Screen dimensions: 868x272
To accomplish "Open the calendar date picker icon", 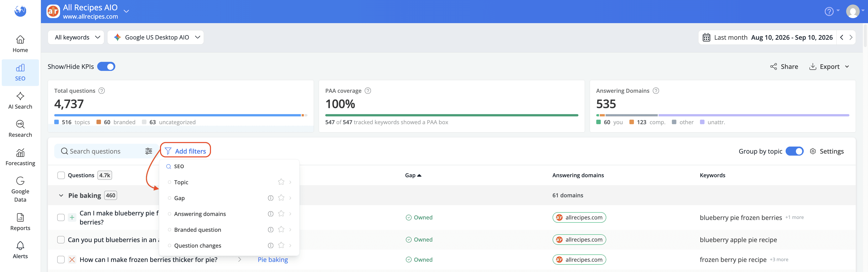I will click(x=706, y=37).
